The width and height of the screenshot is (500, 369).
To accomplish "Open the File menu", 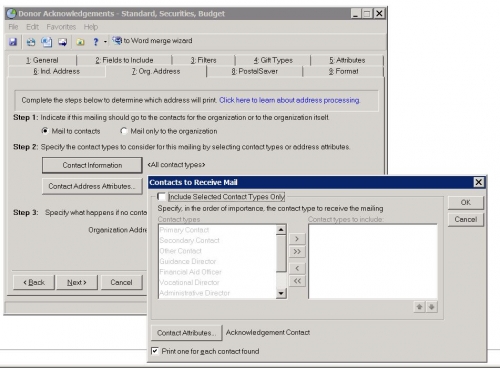I will (x=13, y=27).
